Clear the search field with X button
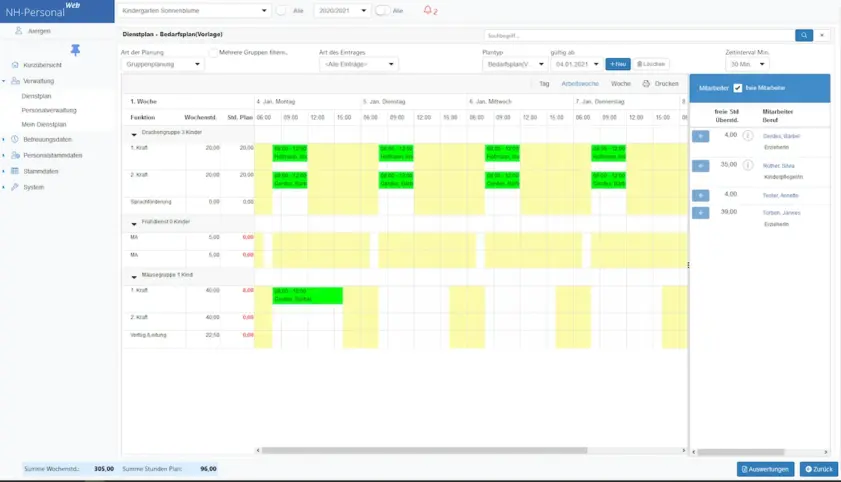Image resolution: width=841 pixels, height=482 pixels. coord(822,35)
